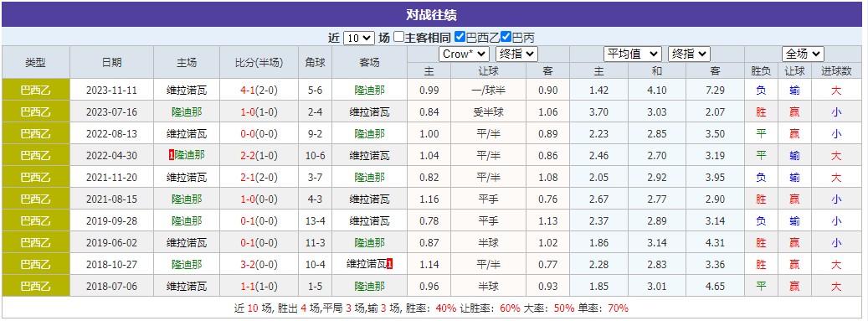
Task: Open the 平均值 odds dropdown
Action: point(633,54)
